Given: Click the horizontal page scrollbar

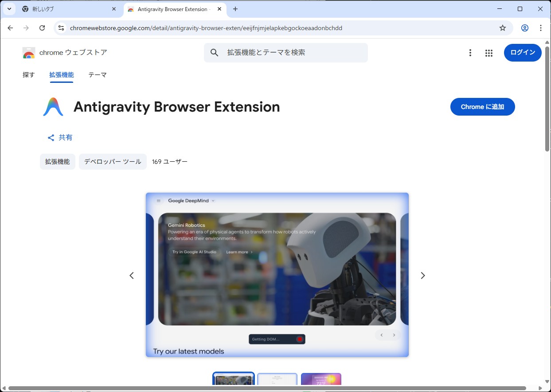Looking at the screenshot, I should click(267, 388).
